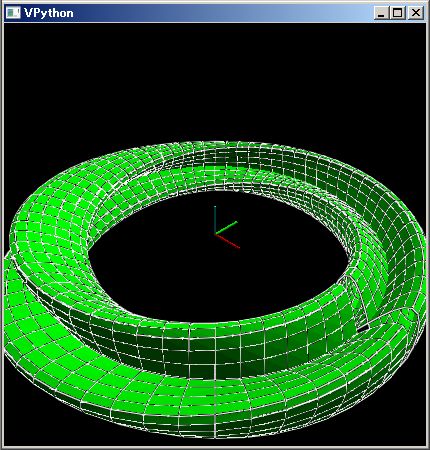Viewport: 430px width, 450px height.
Task: Select the red axis arrow
Action: pos(227,241)
